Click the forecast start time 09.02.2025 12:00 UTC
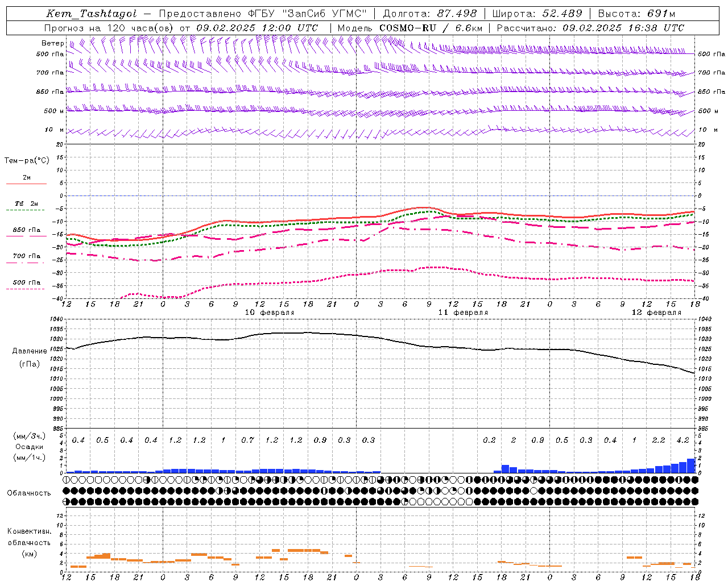 click(257, 28)
